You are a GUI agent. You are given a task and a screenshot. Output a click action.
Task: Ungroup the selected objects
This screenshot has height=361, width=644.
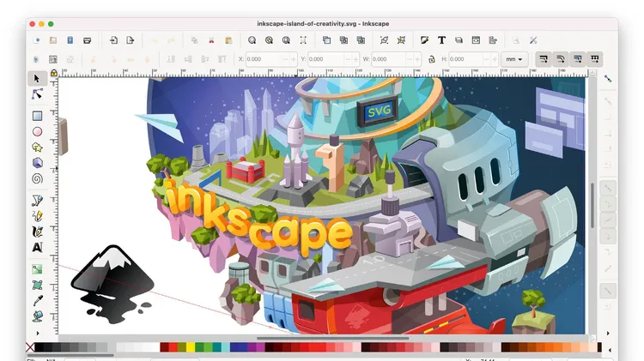(x=401, y=40)
